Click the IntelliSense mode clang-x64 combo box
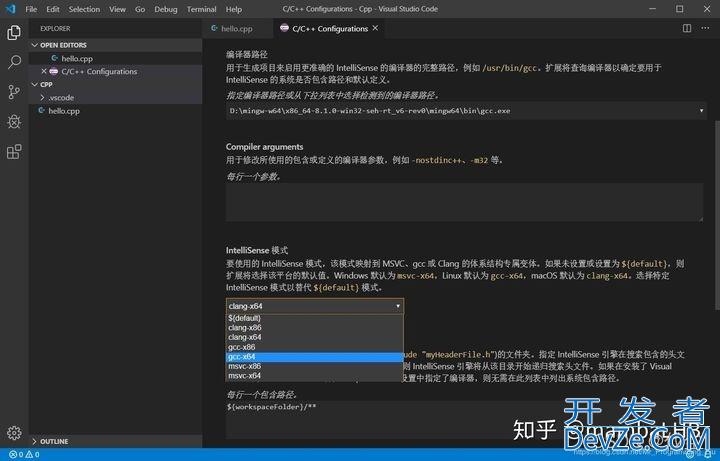 [315, 306]
